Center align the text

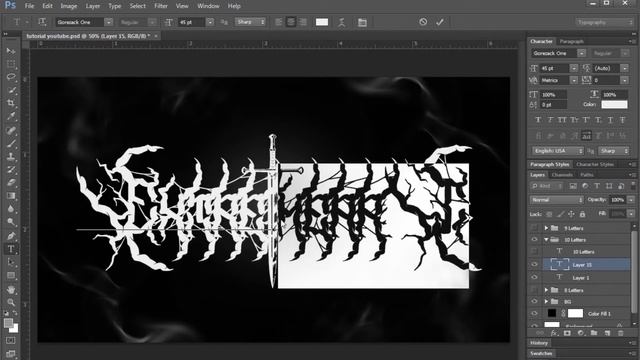pyautogui.click(x=291, y=22)
